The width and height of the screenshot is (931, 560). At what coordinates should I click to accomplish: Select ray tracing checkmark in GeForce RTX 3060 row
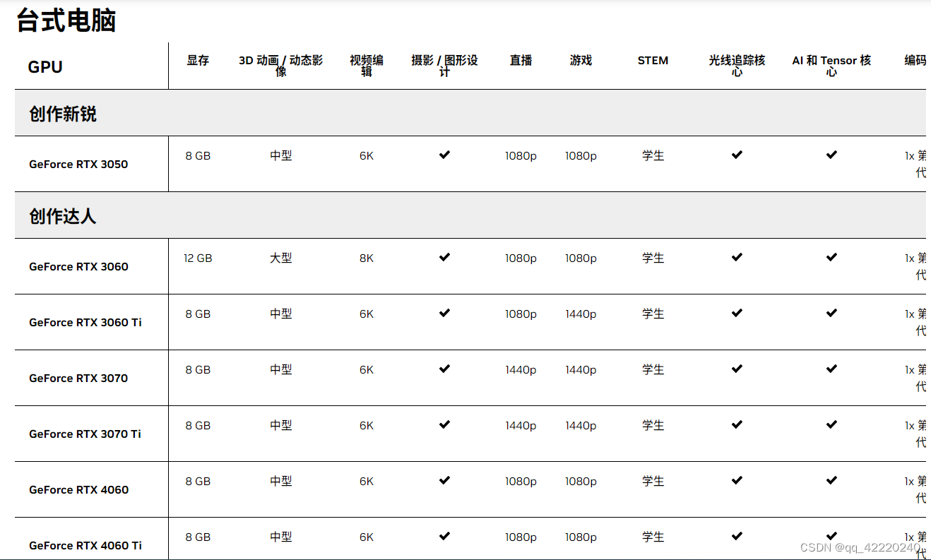(737, 257)
